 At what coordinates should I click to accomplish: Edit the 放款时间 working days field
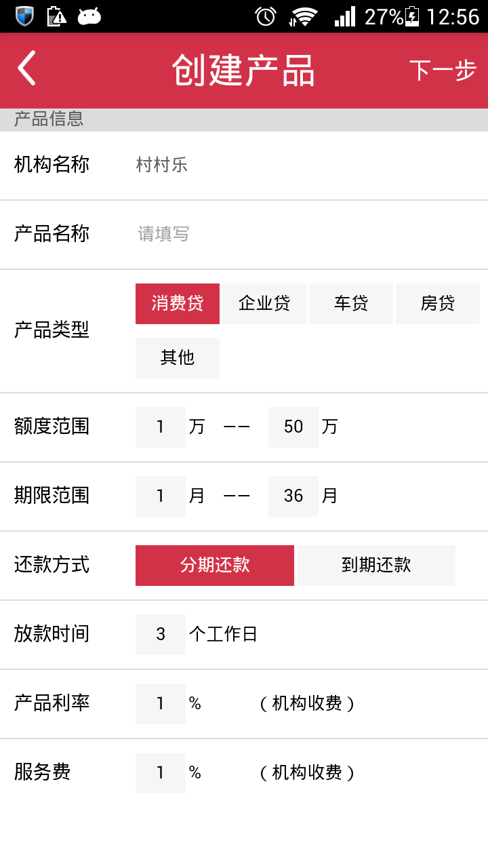click(x=161, y=635)
